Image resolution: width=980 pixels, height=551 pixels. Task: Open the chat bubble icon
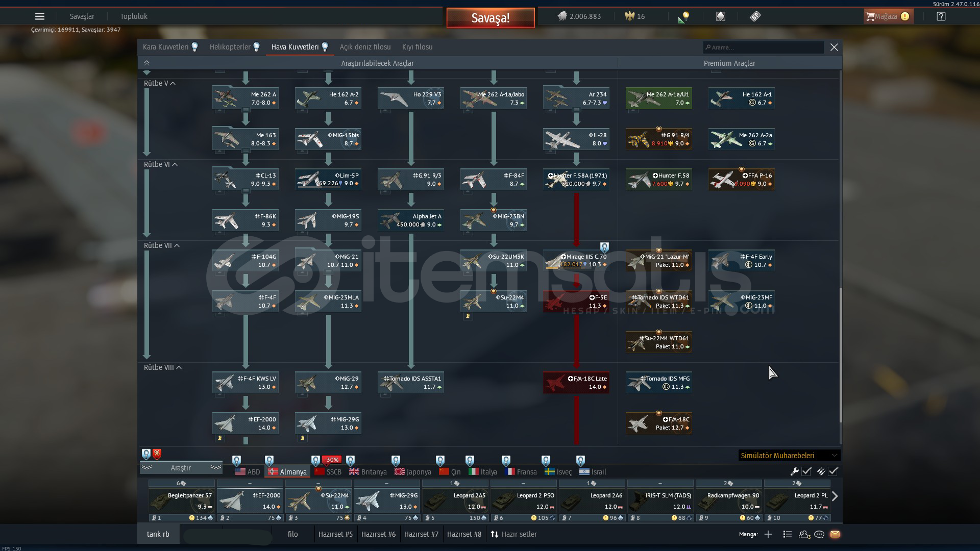click(819, 534)
